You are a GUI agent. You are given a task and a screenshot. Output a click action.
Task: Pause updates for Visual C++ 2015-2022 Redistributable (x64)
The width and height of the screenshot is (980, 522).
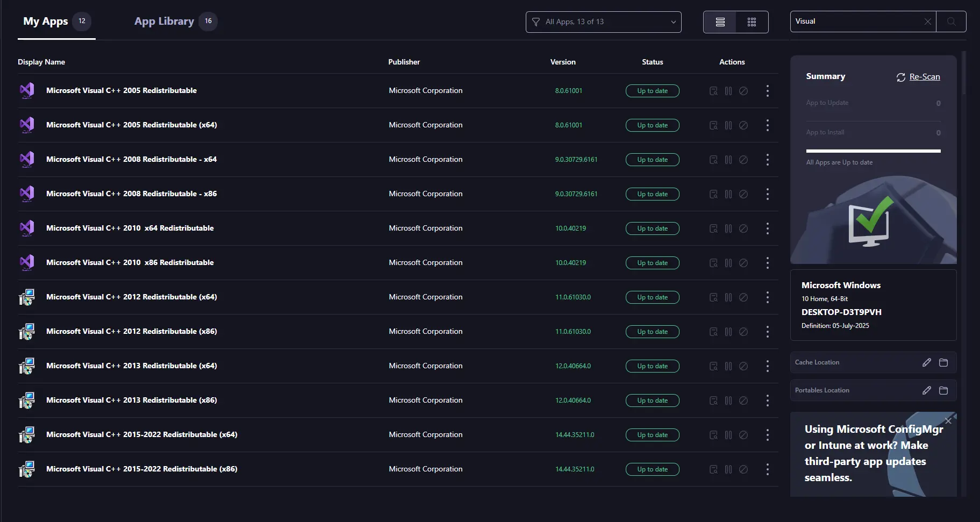(728, 435)
